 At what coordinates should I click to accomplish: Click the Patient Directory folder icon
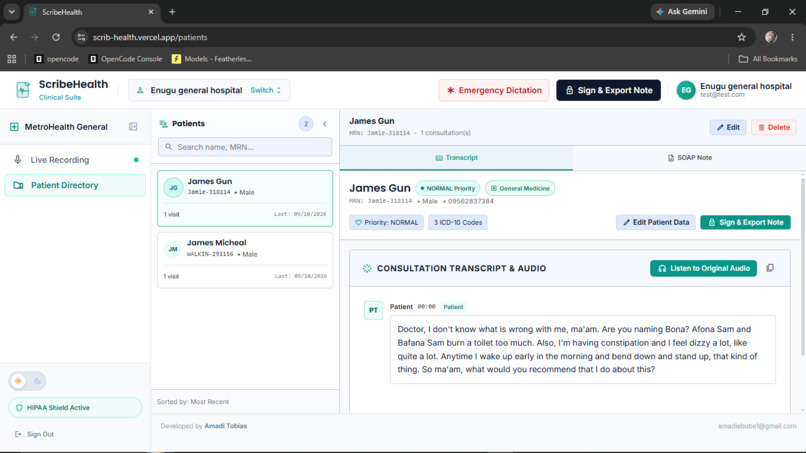coord(18,185)
